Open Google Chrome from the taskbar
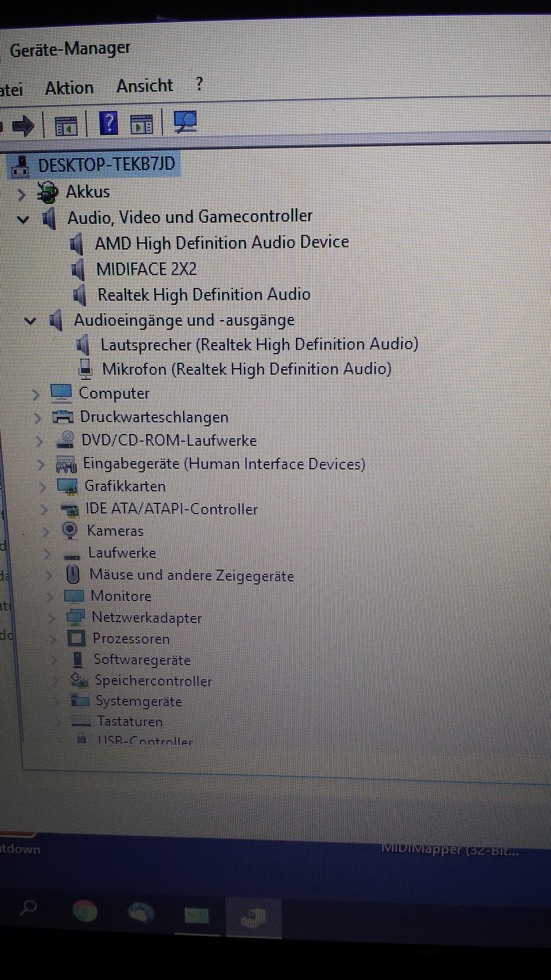The image size is (551, 980). pyautogui.click(x=85, y=911)
